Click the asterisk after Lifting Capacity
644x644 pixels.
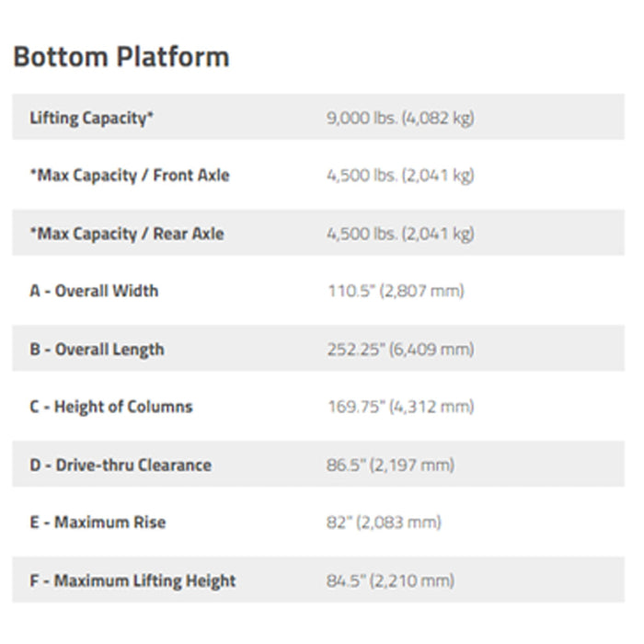tap(150, 115)
